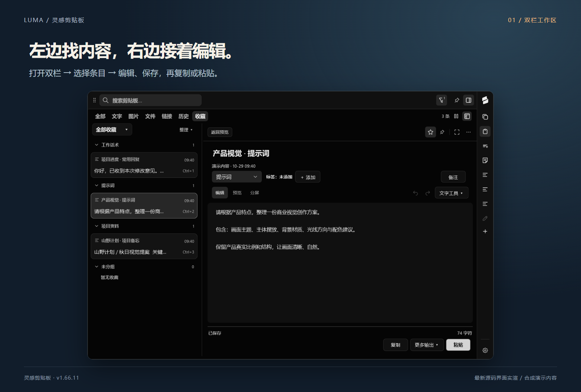Click the add-to-list icon in the right sidebar
The image size is (581, 392).
pos(485,146)
